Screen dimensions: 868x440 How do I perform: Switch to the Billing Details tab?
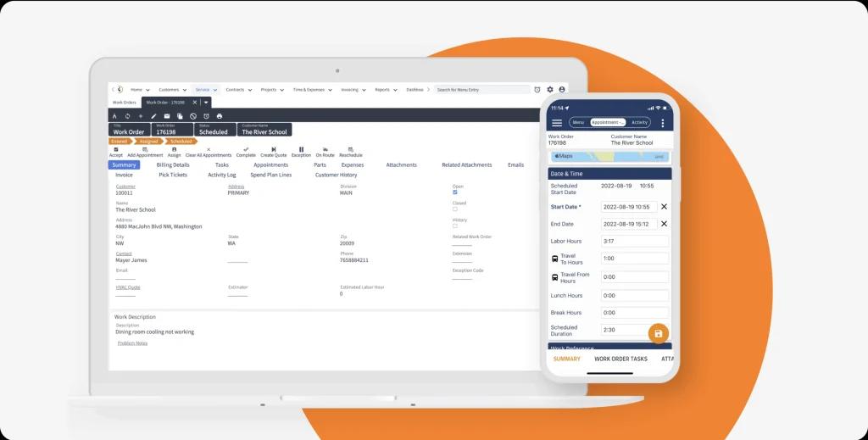(x=173, y=165)
